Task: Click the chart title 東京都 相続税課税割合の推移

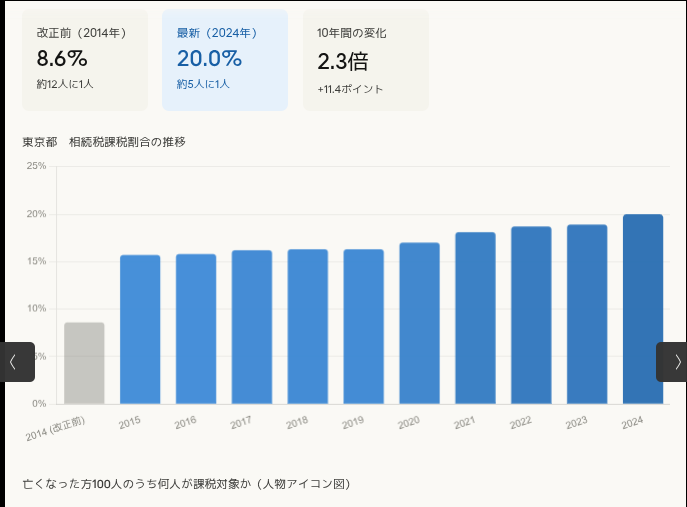Action: [104, 142]
